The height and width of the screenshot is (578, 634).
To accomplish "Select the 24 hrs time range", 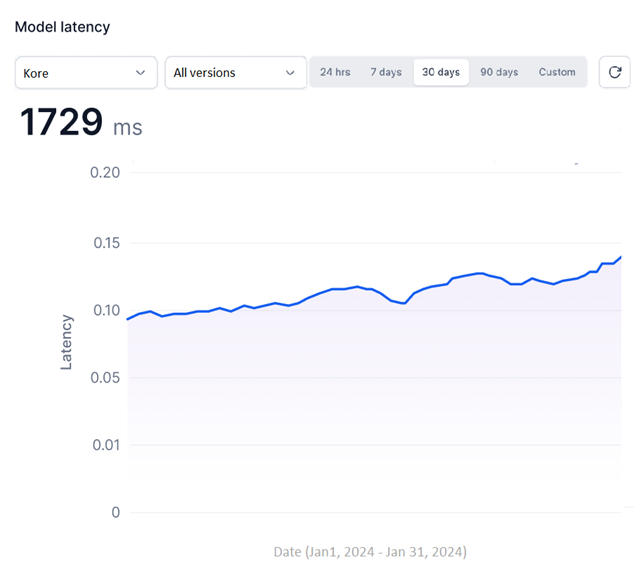I will click(335, 73).
